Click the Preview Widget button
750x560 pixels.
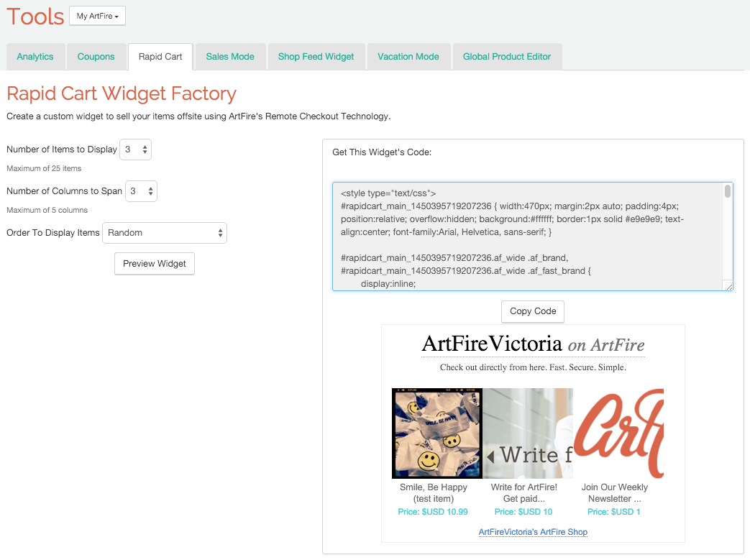[155, 264]
